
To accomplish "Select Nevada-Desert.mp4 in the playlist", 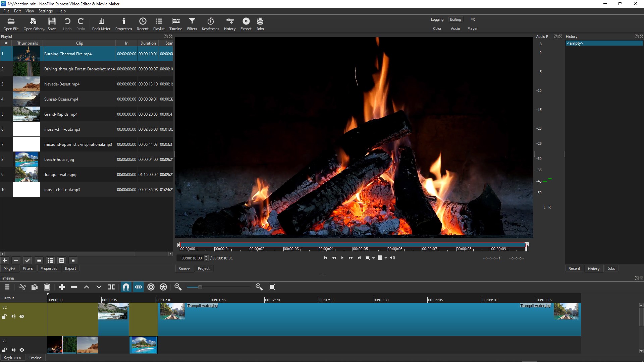I will point(62,84).
